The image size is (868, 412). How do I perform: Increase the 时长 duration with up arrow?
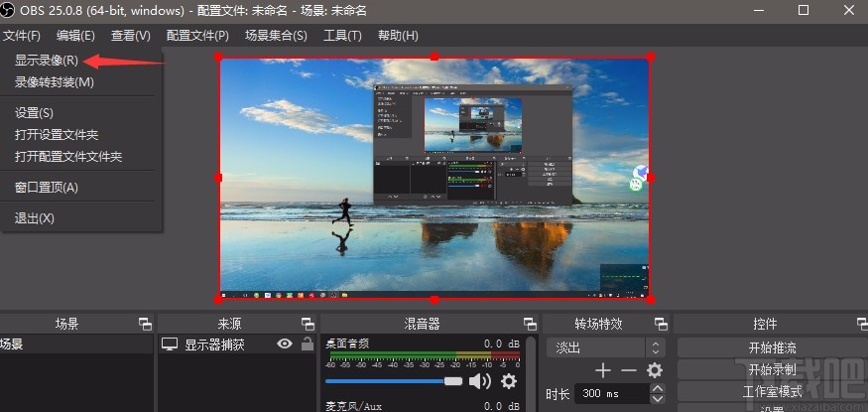click(x=657, y=389)
